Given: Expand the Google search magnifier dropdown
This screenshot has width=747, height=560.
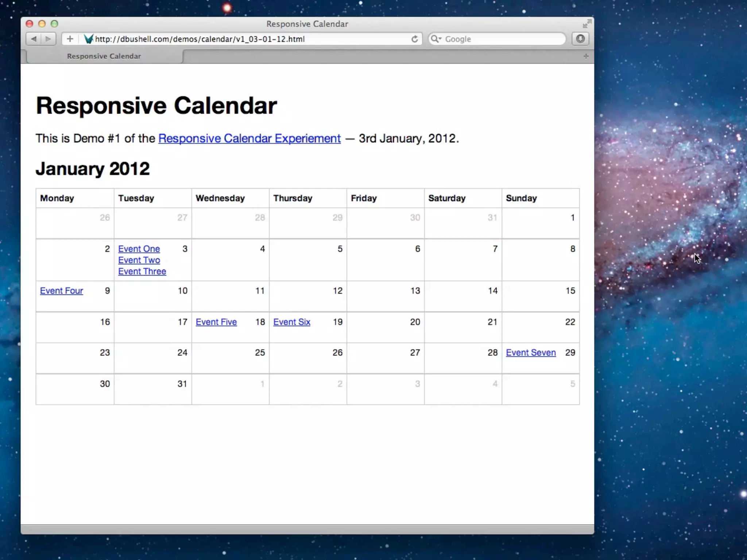Looking at the screenshot, I should click(x=436, y=39).
